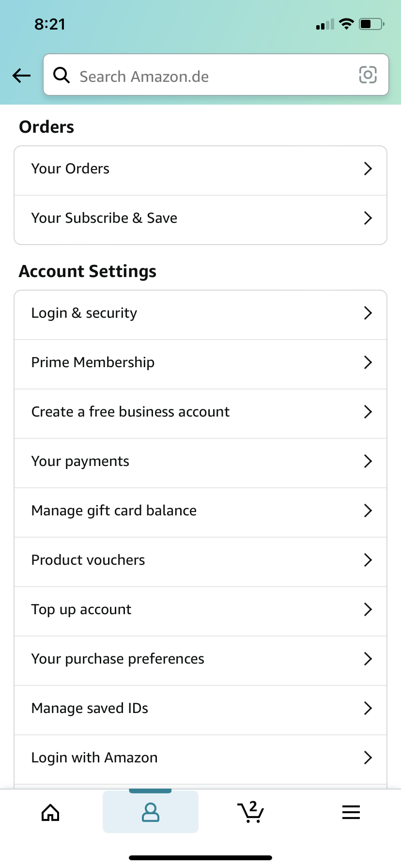The width and height of the screenshot is (401, 868).
Task: Tap the battery indicator in status bar
Action: [371, 24]
